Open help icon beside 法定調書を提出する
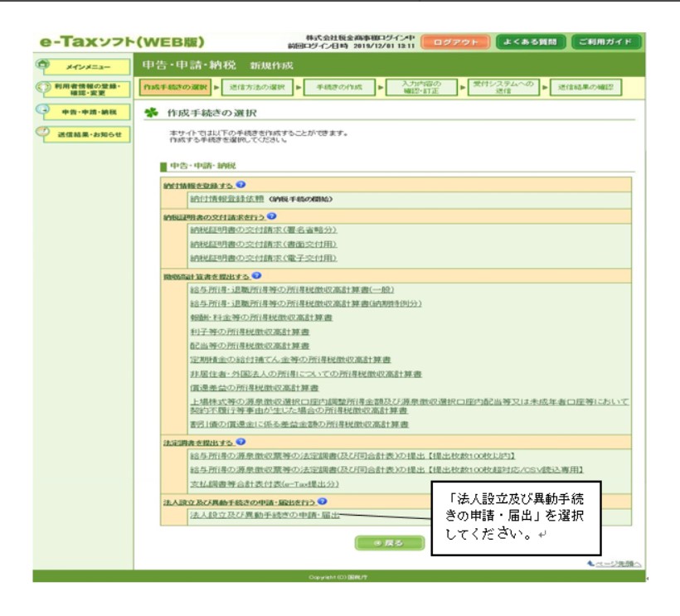The width and height of the screenshot is (680, 616). click(240, 441)
